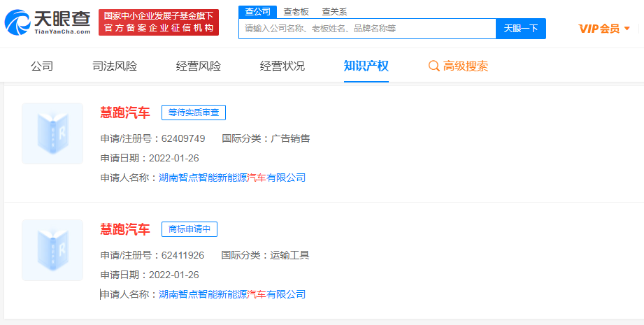Open the VIP会员 dropdown menu
The image size is (644, 325).
(x=604, y=29)
